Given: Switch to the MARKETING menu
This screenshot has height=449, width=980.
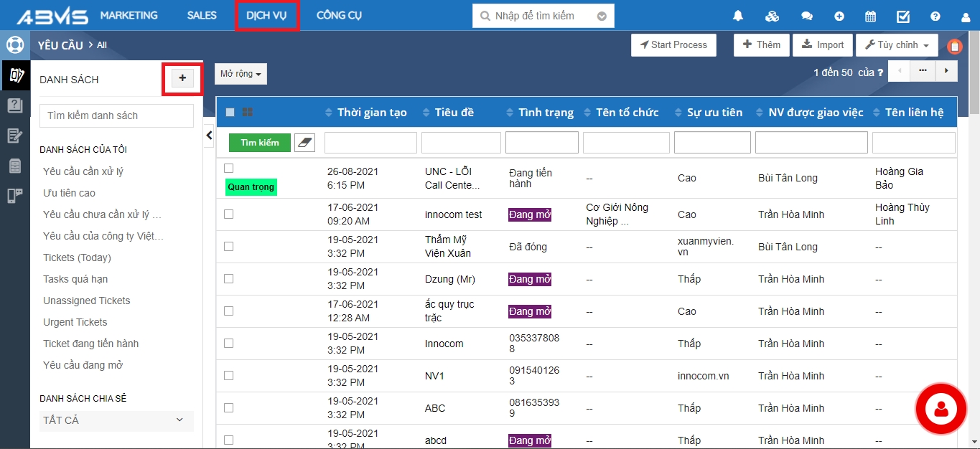Looking at the screenshot, I should click(x=129, y=16).
